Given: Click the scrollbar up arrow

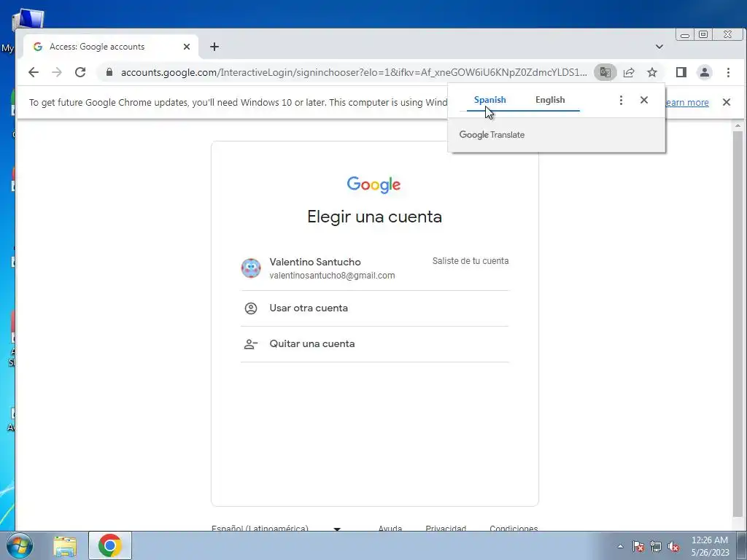Looking at the screenshot, I should (738, 125).
